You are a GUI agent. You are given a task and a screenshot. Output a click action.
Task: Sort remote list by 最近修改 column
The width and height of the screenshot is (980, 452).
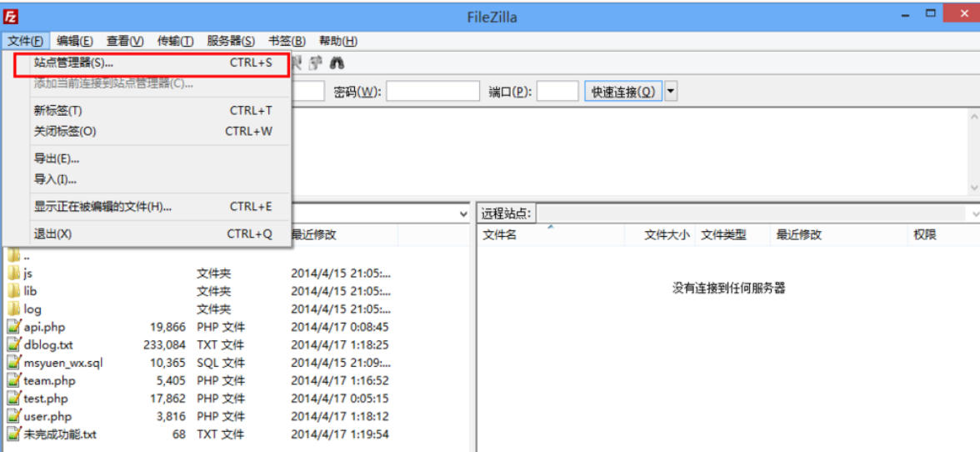(x=839, y=235)
